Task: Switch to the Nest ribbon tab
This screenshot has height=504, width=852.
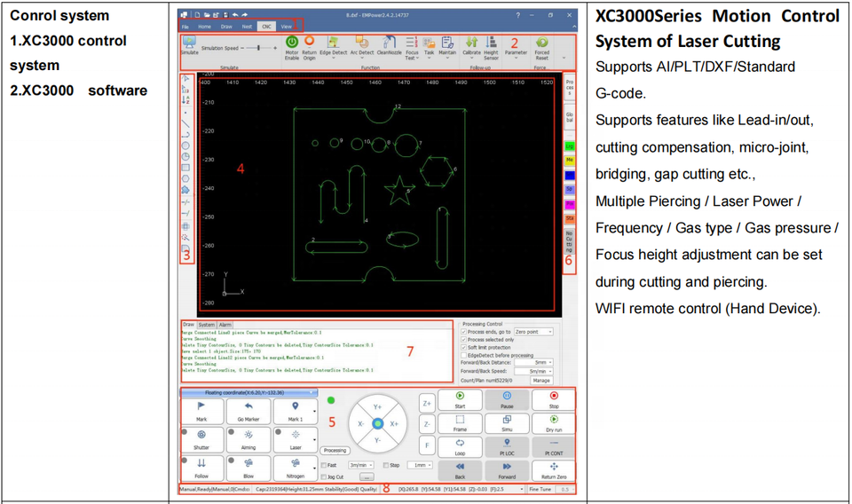Action: pos(247,26)
